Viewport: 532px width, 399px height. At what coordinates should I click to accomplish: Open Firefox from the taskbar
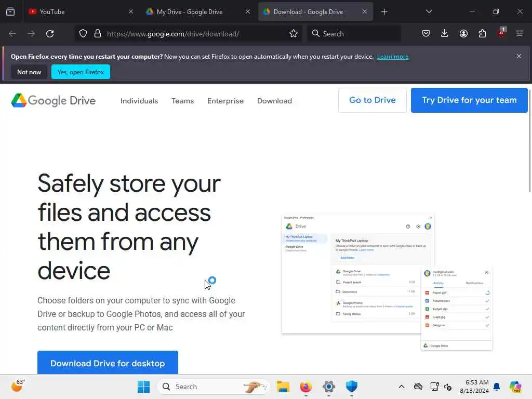coord(305,387)
